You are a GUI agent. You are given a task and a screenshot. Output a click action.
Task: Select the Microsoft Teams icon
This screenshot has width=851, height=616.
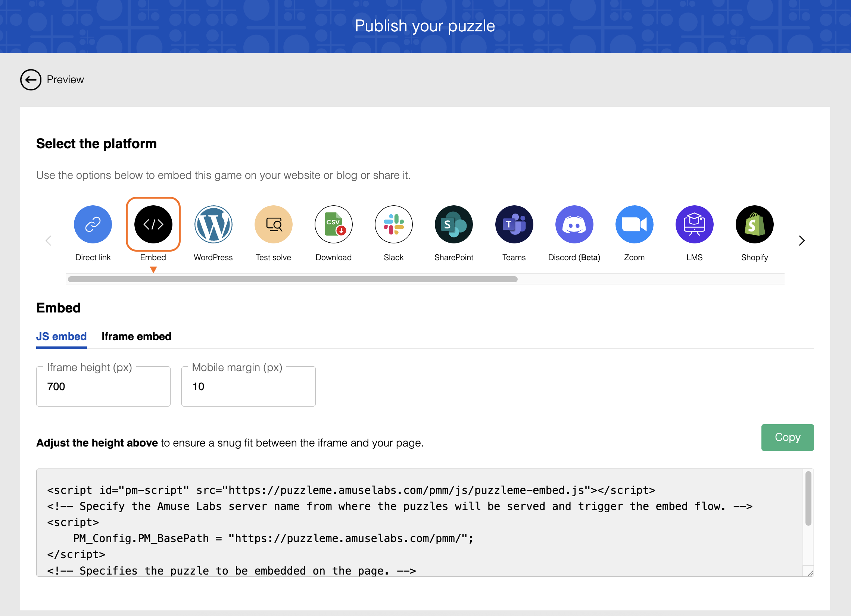pos(514,224)
